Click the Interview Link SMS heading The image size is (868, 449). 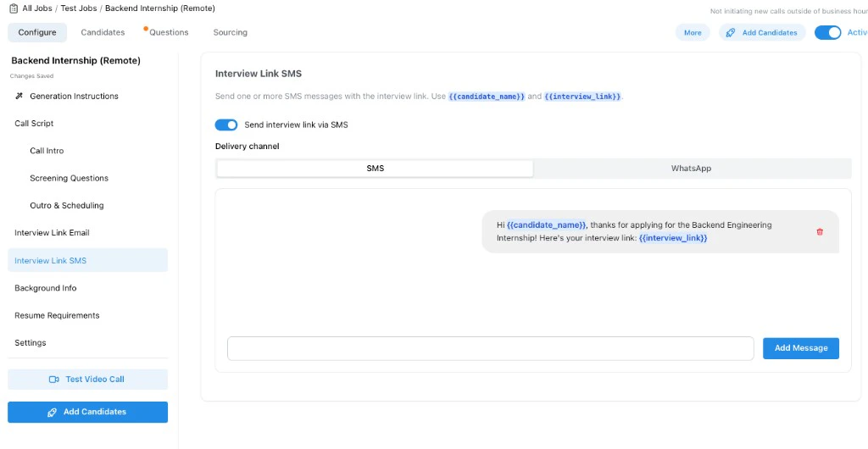click(258, 74)
